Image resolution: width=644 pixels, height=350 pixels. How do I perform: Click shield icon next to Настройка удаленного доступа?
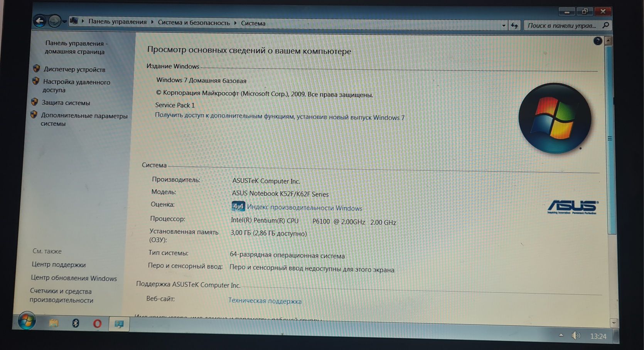pyautogui.click(x=35, y=81)
